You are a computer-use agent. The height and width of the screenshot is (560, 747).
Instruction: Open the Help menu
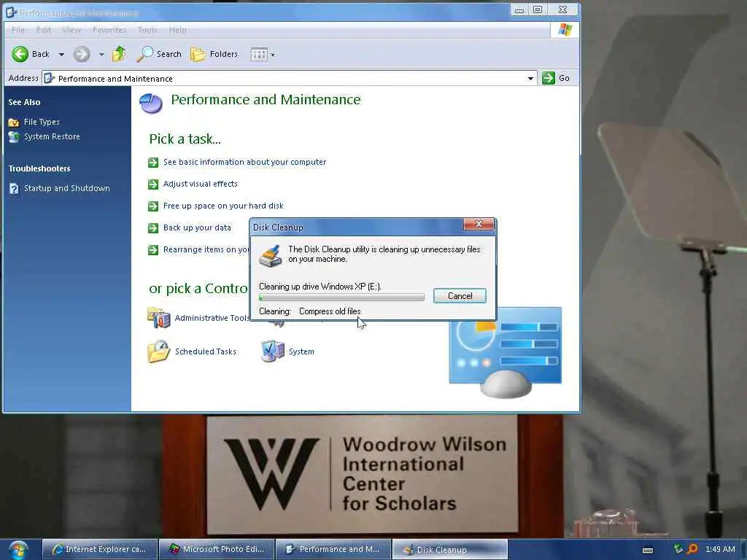point(177,30)
